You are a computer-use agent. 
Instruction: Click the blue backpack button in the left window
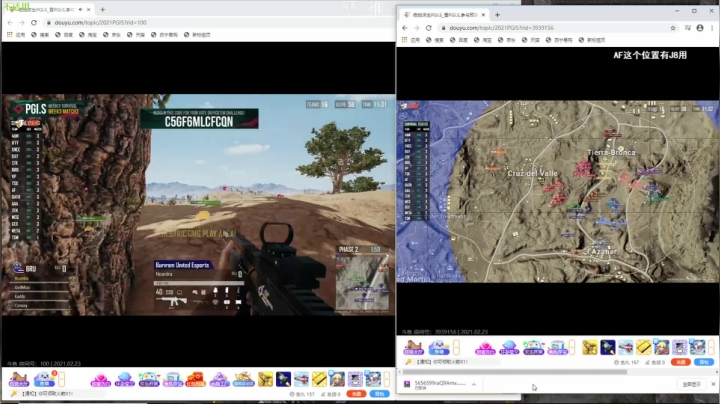click(379, 394)
